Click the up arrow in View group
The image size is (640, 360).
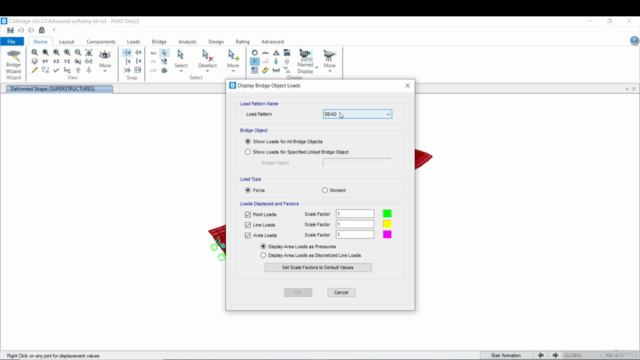point(78,70)
